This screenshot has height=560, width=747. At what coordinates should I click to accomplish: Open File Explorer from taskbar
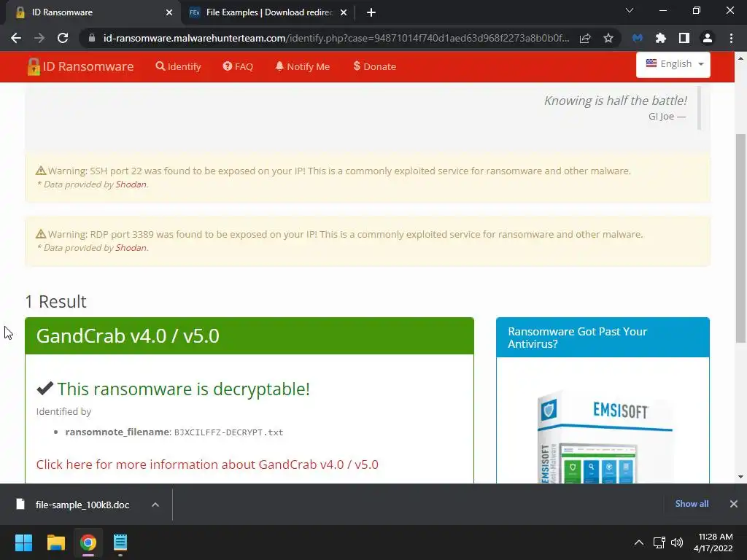tap(55, 542)
